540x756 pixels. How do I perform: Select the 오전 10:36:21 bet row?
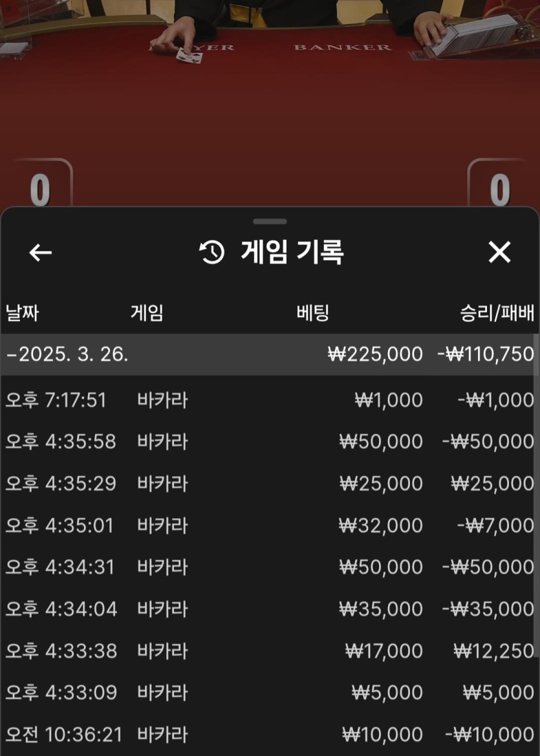click(269, 735)
